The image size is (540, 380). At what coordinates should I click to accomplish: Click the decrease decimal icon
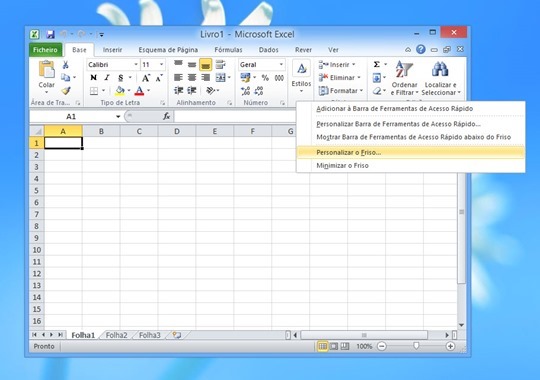point(259,91)
